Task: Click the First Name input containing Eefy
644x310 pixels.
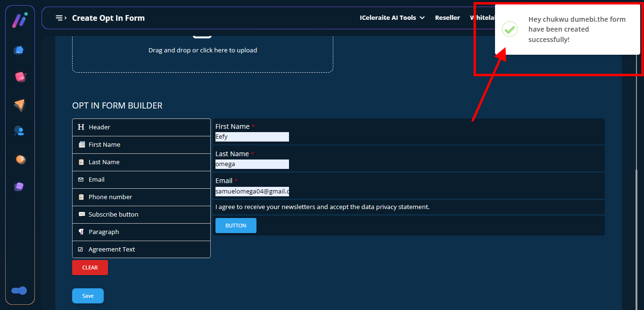Action: [252, 137]
